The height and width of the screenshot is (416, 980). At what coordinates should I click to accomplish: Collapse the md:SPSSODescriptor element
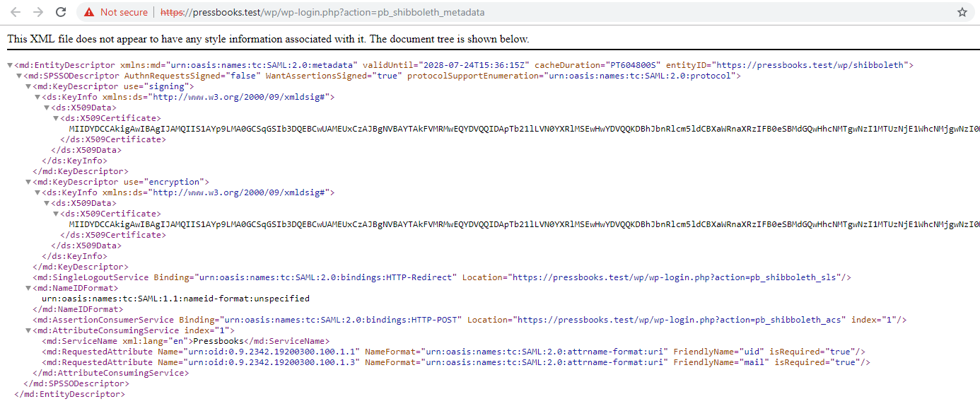pyautogui.click(x=18, y=75)
